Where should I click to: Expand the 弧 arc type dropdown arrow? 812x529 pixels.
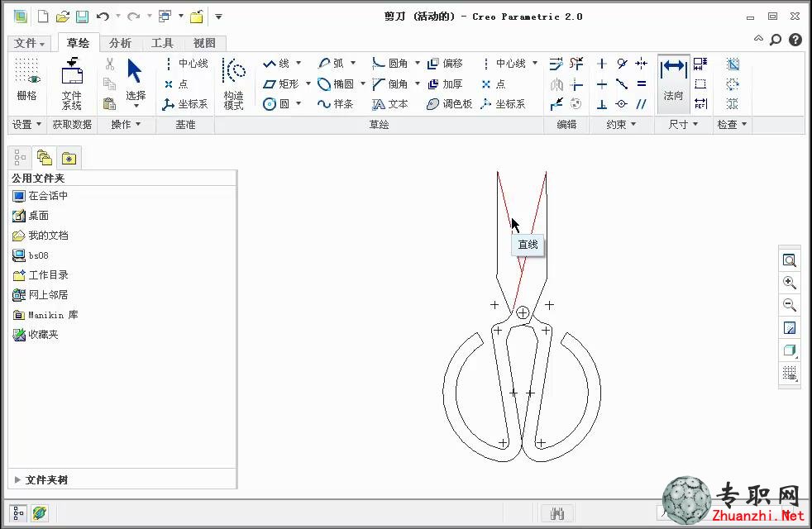coord(353,64)
